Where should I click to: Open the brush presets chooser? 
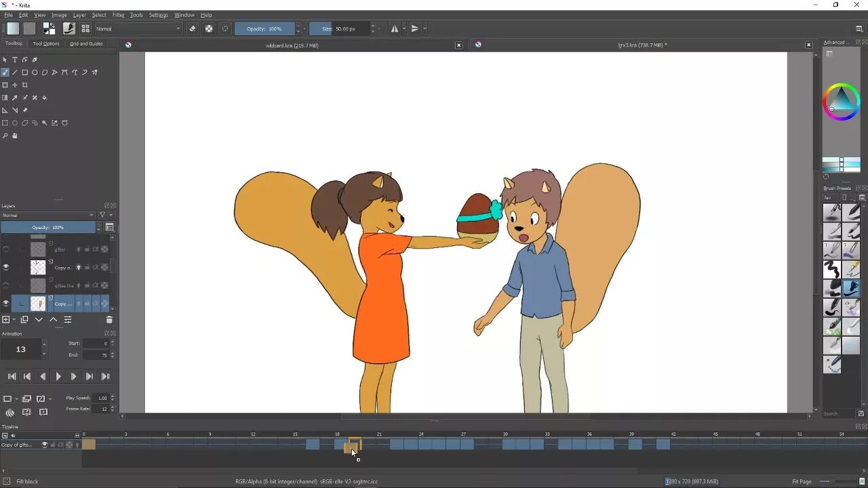tap(85, 28)
